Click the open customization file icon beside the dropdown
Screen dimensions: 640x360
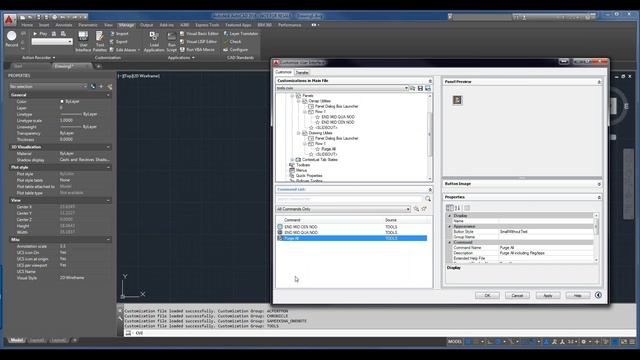point(412,88)
